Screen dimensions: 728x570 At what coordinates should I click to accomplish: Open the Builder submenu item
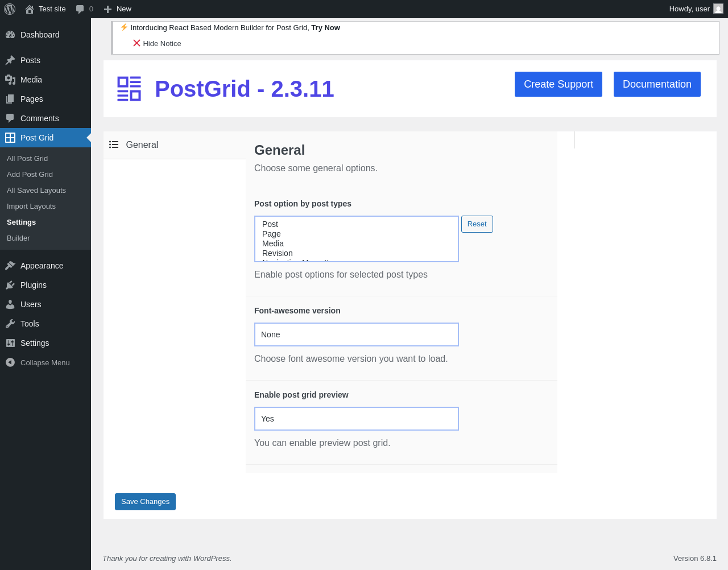click(x=45, y=238)
